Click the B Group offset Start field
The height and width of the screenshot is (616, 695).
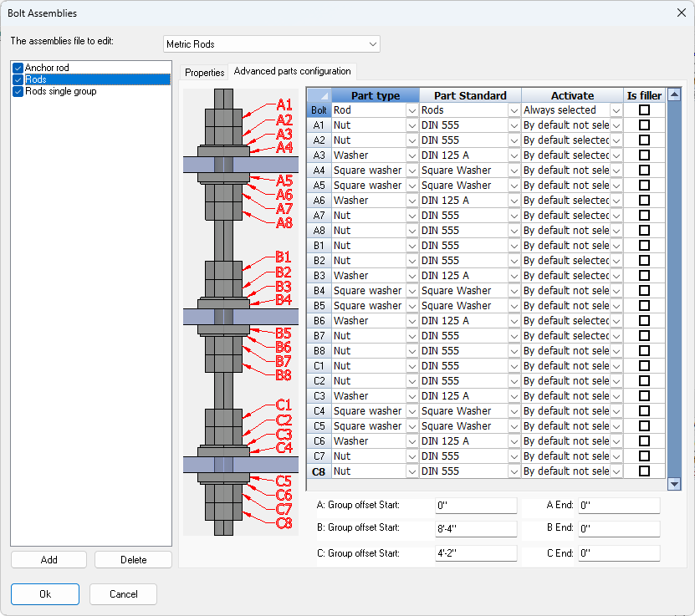click(x=476, y=528)
